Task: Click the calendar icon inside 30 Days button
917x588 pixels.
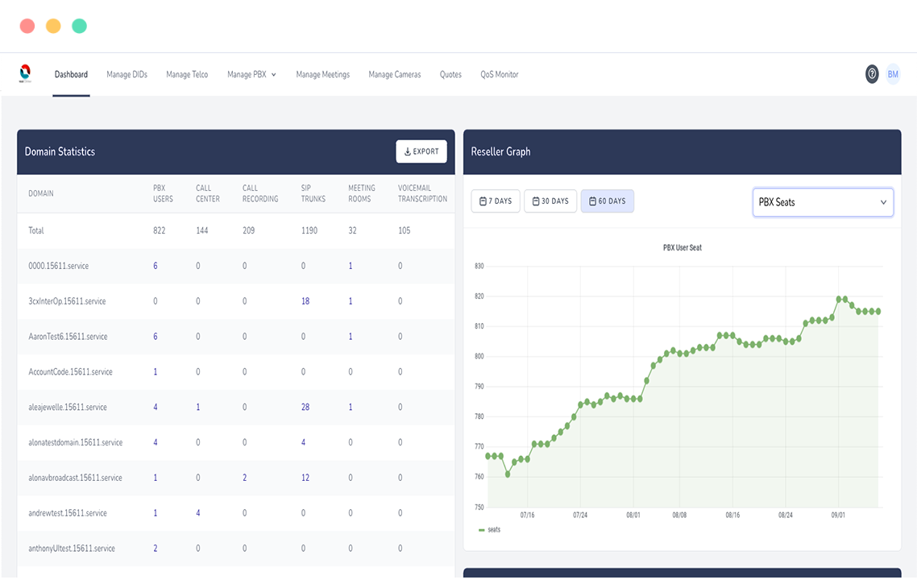Action: [x=534, y=201]
